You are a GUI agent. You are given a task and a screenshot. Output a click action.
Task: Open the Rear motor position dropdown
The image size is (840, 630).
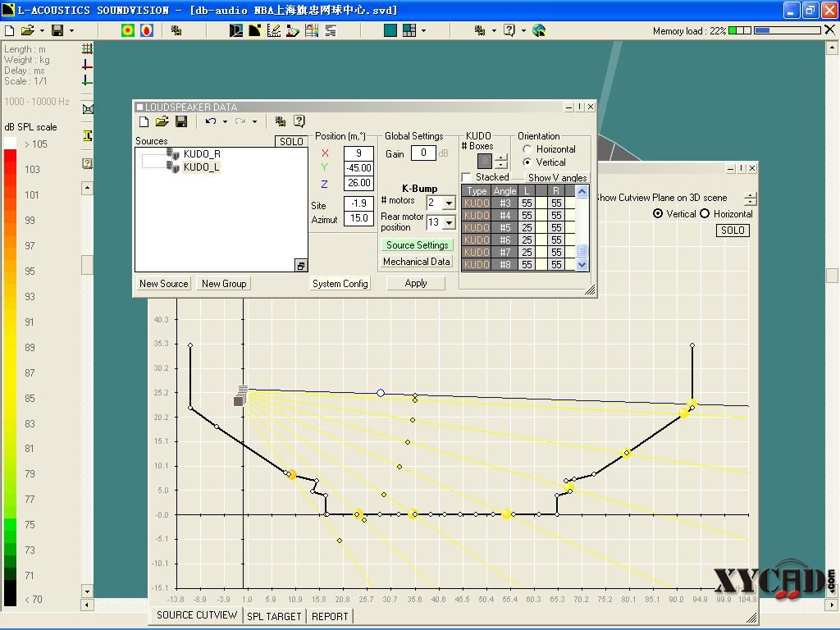coord(449,222)
